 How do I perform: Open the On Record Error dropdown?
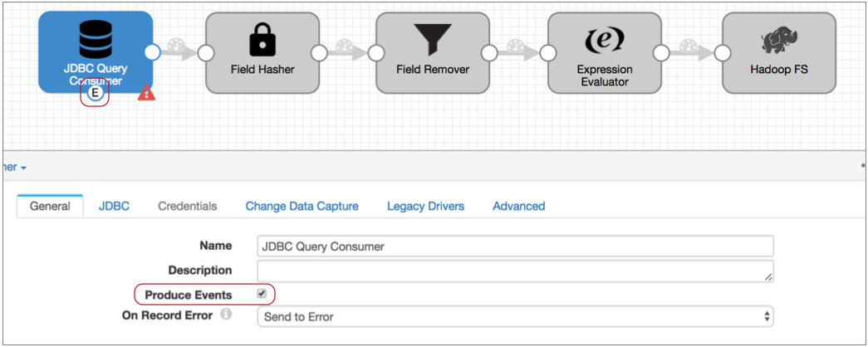515,316
